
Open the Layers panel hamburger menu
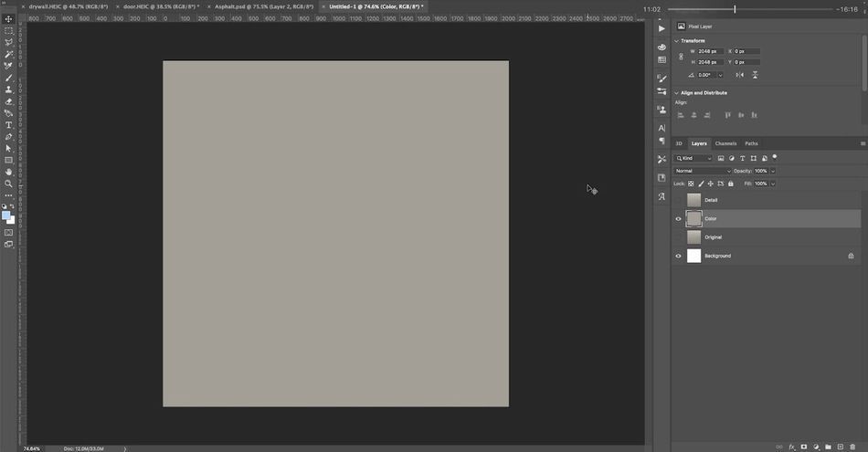863,144
